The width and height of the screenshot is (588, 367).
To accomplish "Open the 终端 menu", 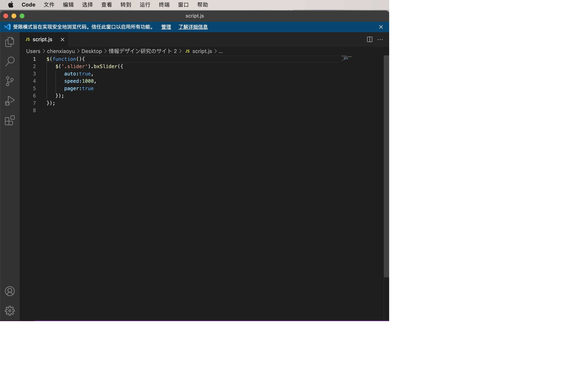I will tap(164, 5).
